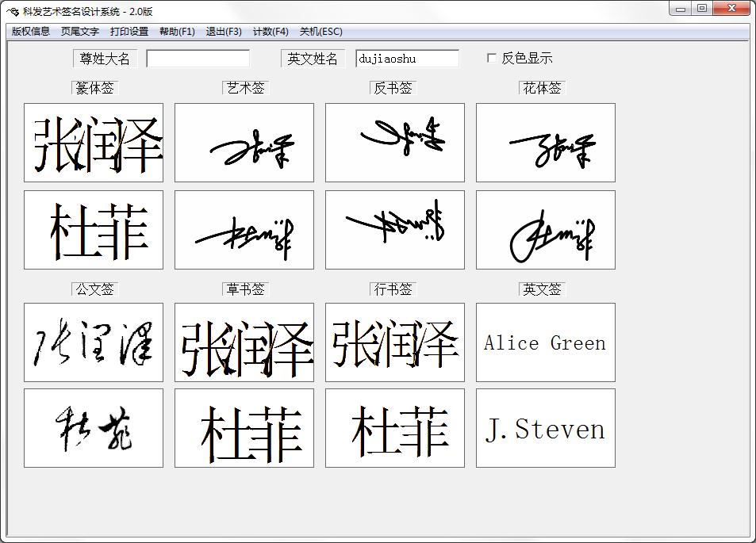The width and height of the screenshot is (756, 543).
Task: Pick the looped signature under 花体签, lower row
Action: click(546, 230)
